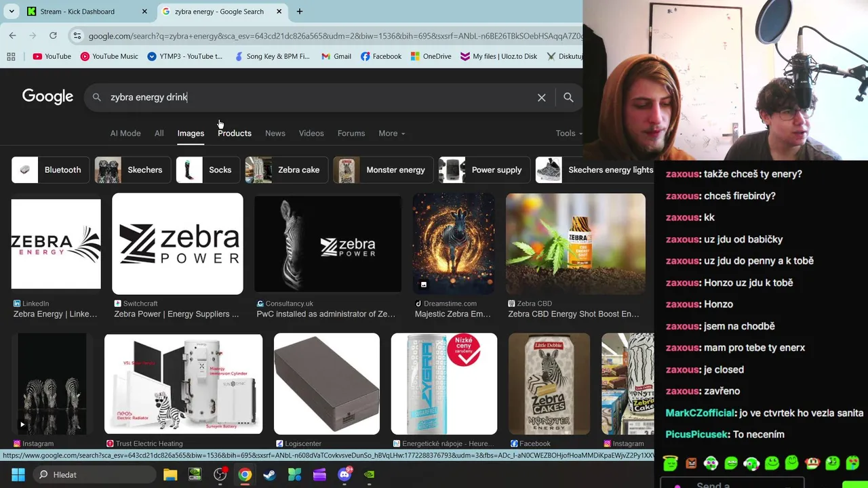Open the Logiscenter black box image
This screenshot has width=868, height=488.
(x=327, y=384)
